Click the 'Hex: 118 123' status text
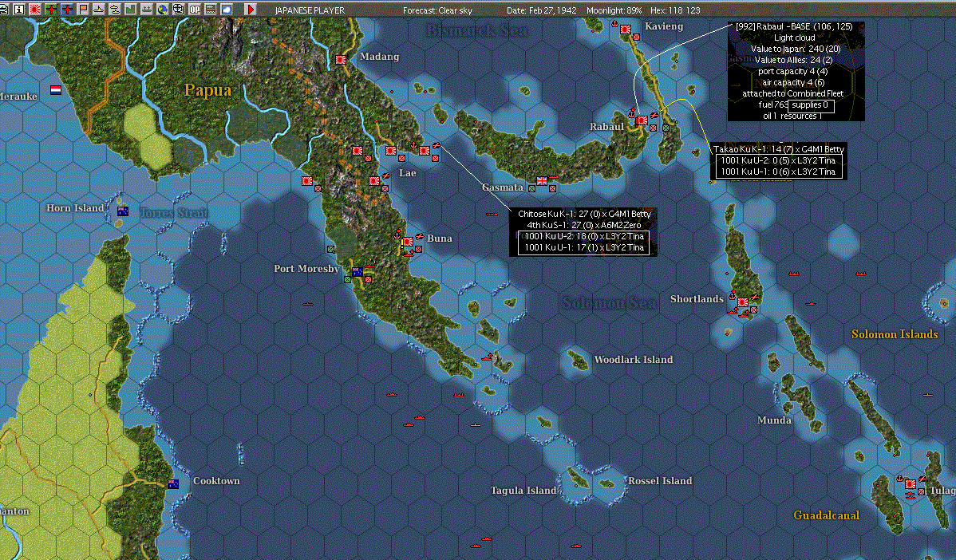The image size is (956, 560). click(675, 10)
